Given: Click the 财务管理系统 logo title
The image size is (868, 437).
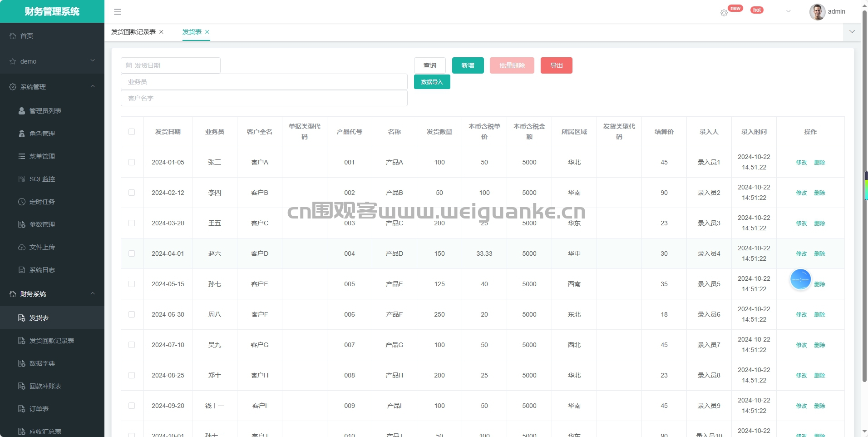Looking at the screenshot, I should 52,11.
